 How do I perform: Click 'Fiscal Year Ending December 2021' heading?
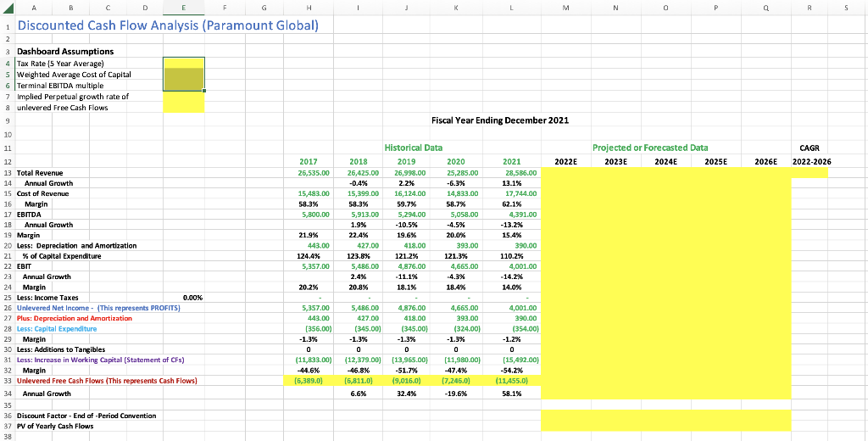click(x=500, y=120)
